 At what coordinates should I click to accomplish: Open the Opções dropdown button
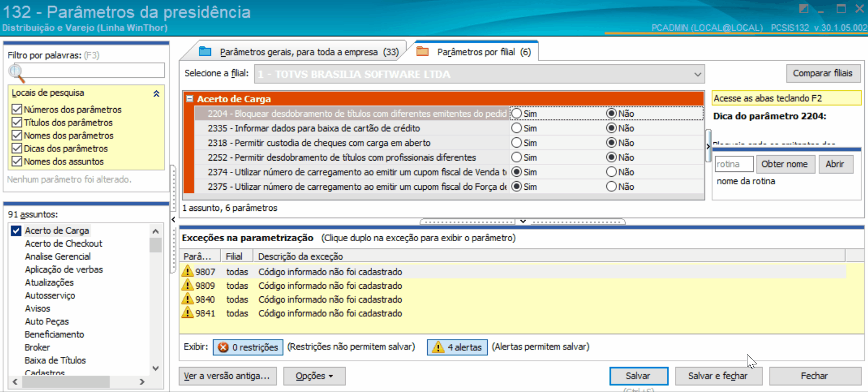(x=314, y=376)
